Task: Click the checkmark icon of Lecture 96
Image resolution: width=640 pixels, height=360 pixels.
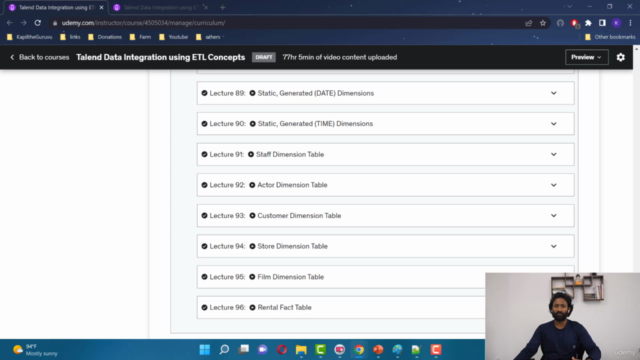Action: pyautogui.click(x=204, y=307)
